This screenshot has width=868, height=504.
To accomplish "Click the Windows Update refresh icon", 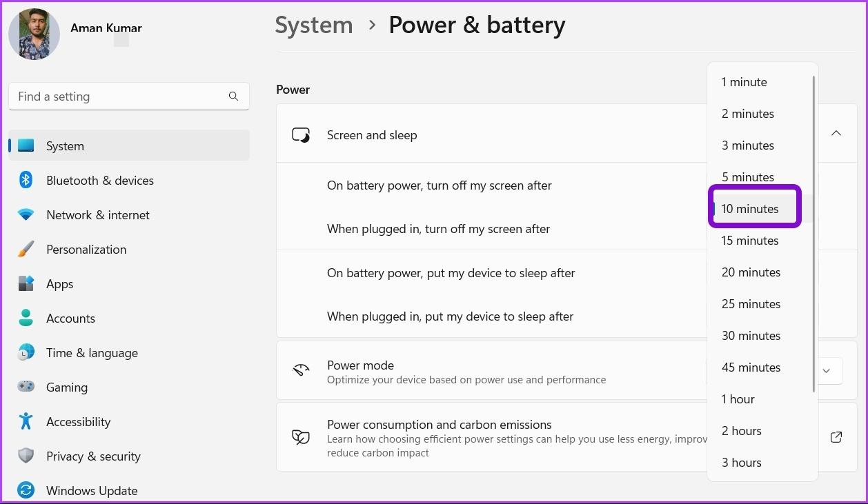I will [26, 490].
